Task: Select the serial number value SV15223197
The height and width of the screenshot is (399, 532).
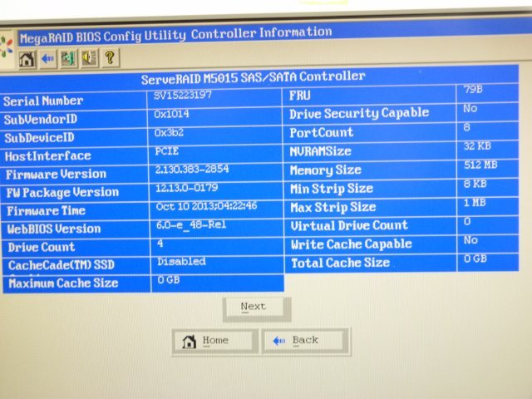Action: [183, 95]
